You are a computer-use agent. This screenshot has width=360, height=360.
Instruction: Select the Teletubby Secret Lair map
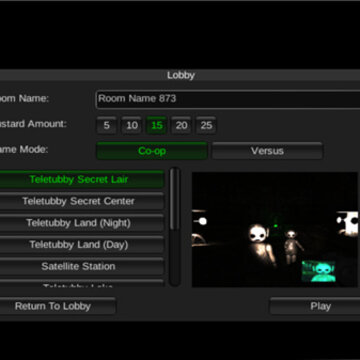(82, 179)
